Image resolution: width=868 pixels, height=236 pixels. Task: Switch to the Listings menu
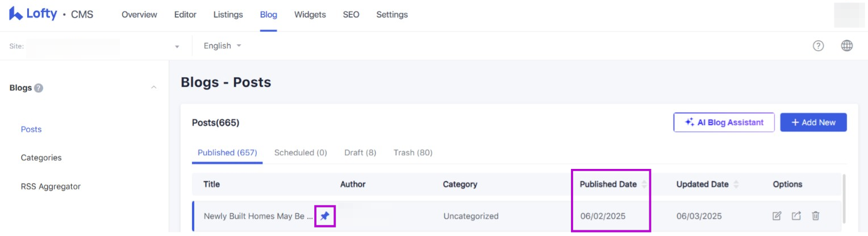(x=228, y=15)
